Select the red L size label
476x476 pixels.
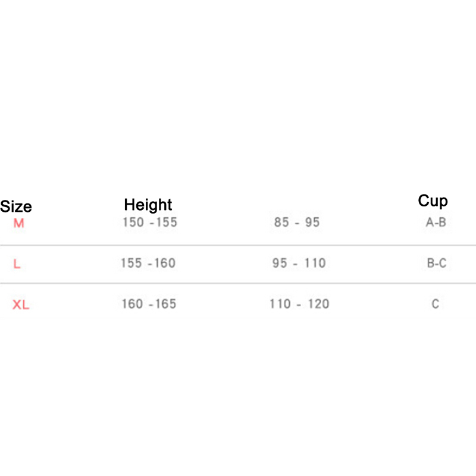pyautogui.click(x=17, y=264)
